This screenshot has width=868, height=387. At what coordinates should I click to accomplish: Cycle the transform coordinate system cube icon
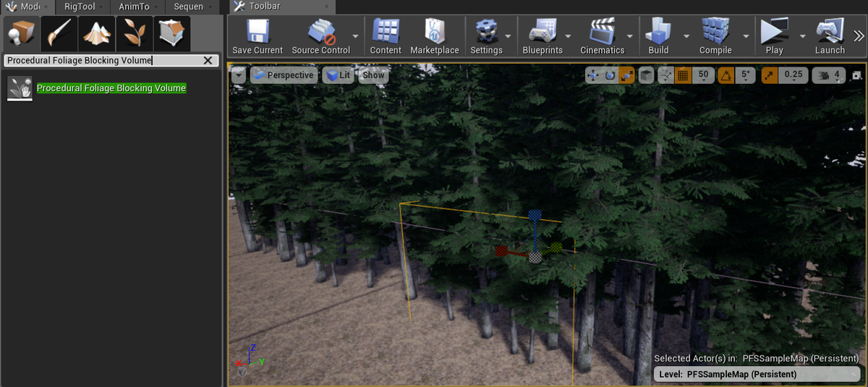647,75
